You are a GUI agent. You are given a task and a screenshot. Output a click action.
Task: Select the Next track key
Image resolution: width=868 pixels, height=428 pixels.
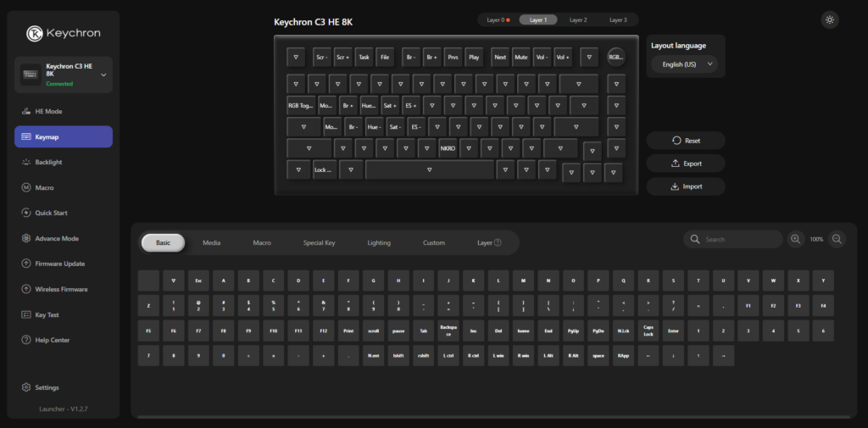click(x=500, y=57)
